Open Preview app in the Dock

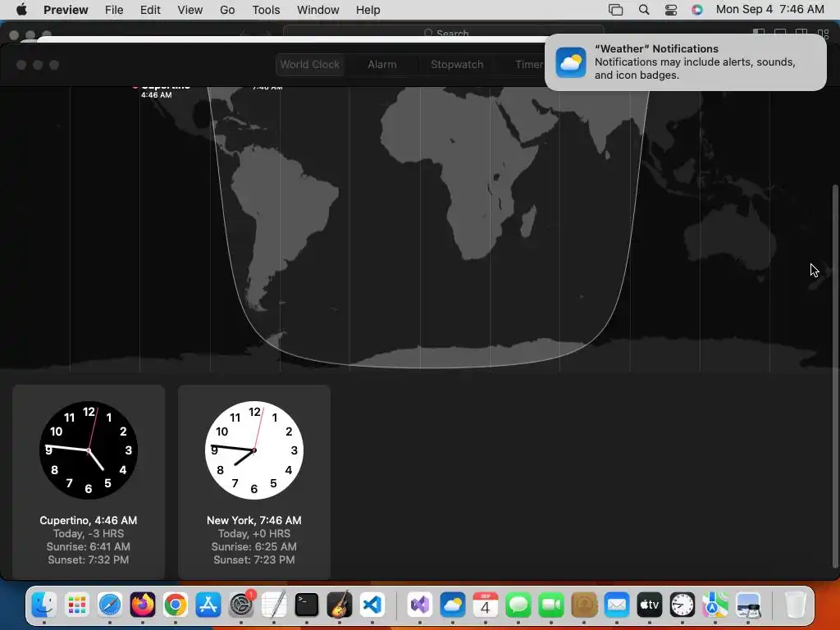point(748,605)
